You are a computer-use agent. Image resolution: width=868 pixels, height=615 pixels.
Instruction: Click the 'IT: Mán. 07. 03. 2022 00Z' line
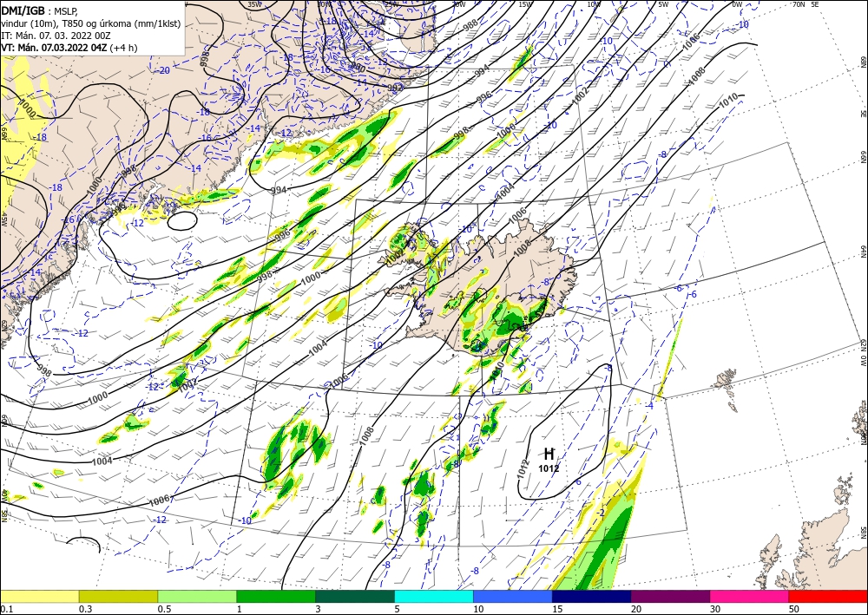click(x=56, y=36)
